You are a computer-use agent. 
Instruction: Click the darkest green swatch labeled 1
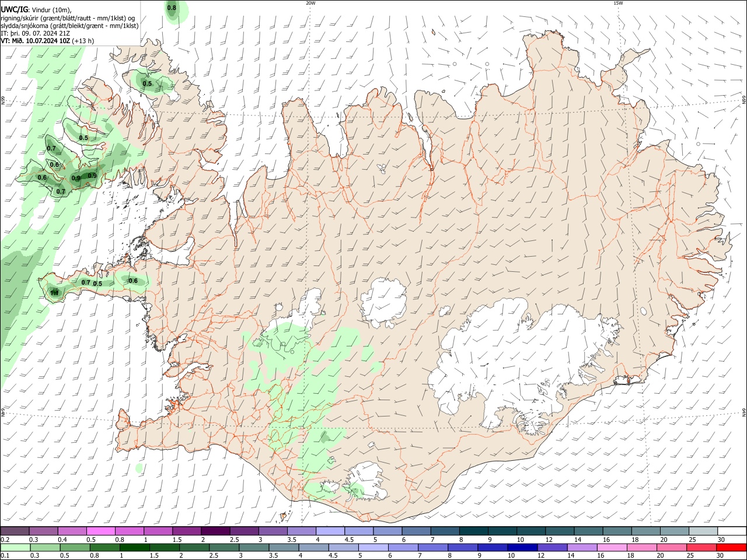(x=135, y=547)
